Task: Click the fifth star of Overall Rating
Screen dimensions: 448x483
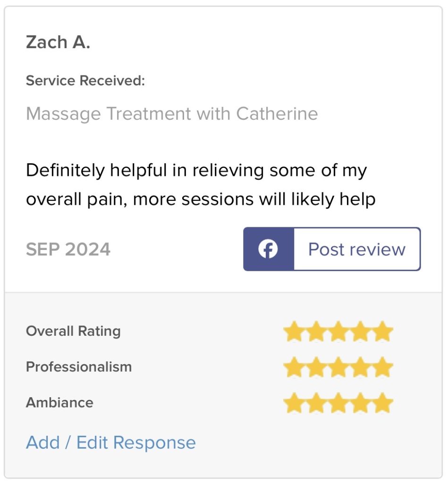Action: pyautogui.click(x=382, y=332)
